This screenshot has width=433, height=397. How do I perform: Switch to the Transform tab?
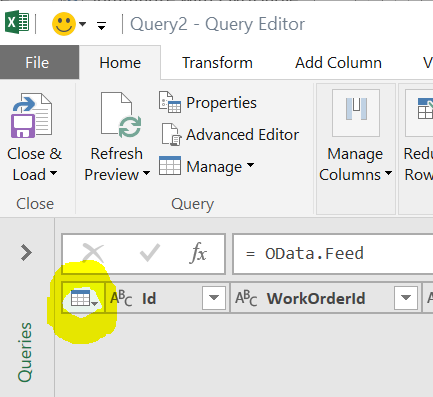pyautogui.click(x=217, y=63)
